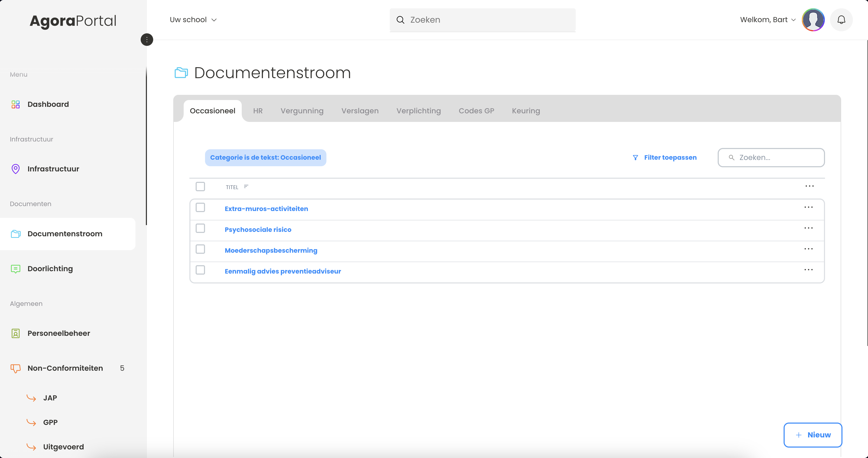Toggle the sidebar collapse dots button
868x458 pixels.
click(x=147, y=40)
